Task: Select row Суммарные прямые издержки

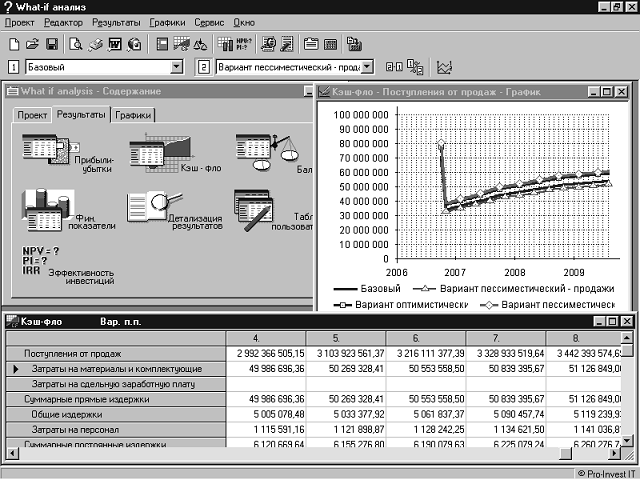Action: [x=116, y=399]
